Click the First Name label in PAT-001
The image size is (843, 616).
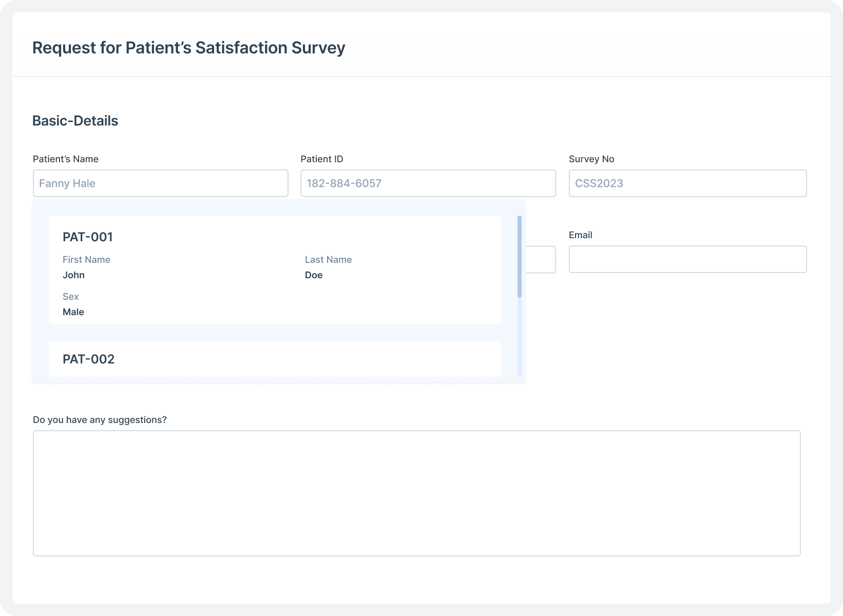coord(86,260)
